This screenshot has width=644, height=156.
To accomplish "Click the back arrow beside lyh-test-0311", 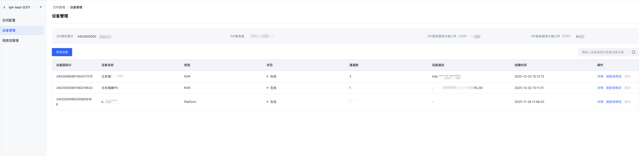I will point(4,7).
